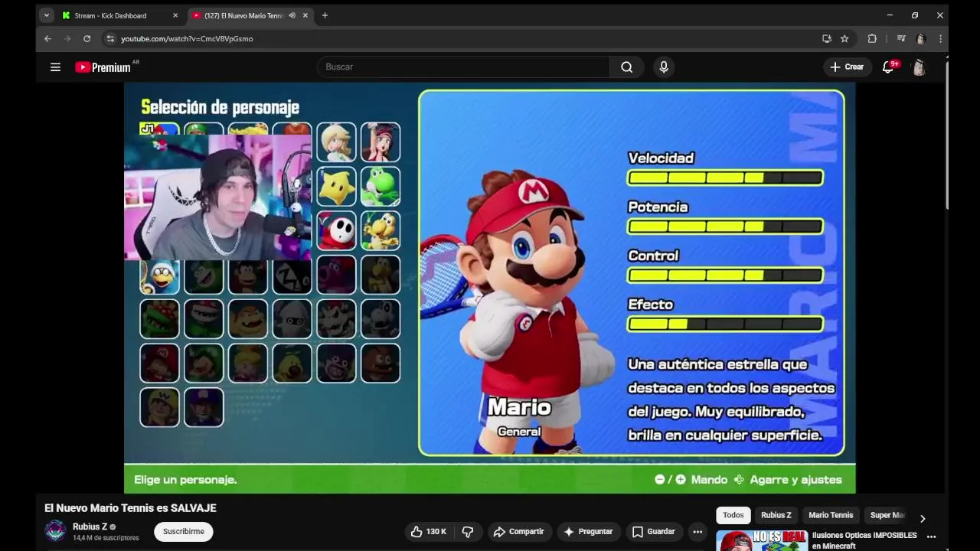View site information icon in address bar
The height and width of the screenshot is (551, 980).
pos(110,38)
